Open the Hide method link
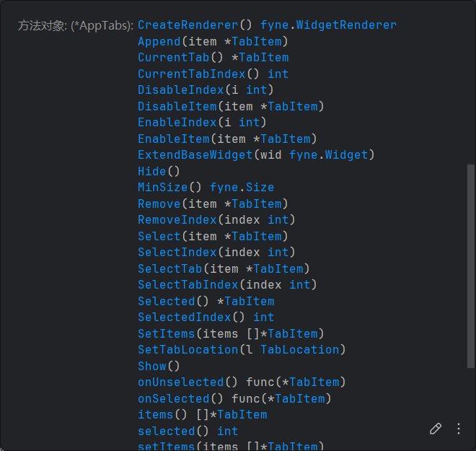The image size is (476, 451). [151, 171]
